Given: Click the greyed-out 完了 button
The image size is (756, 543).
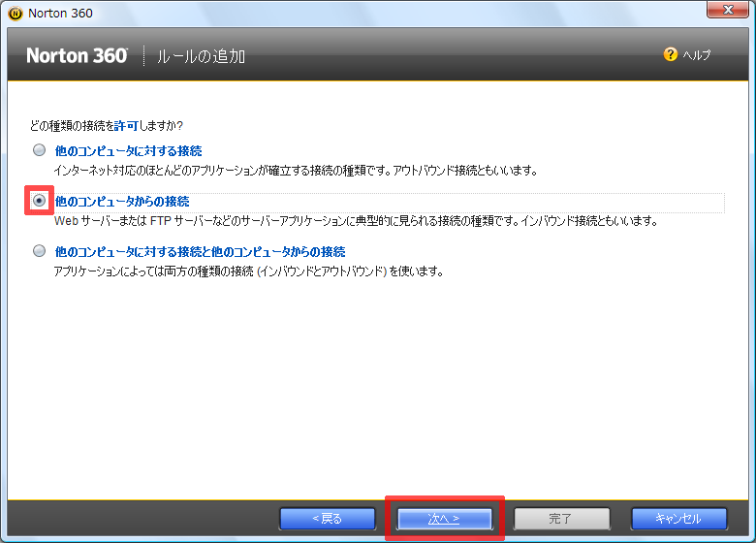Looking at the screenshot, I should 561,518.
